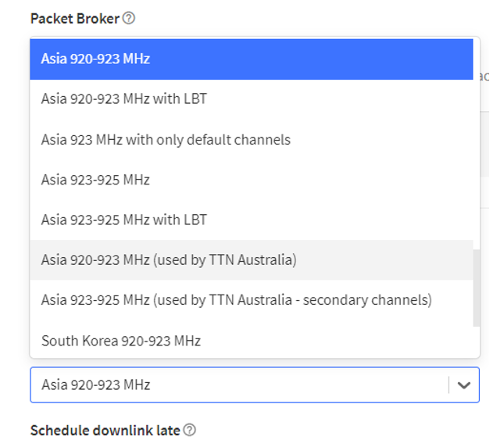This screenshot has width=504, height=447.
Task: Click the scrollbar track above the thumb
Action: pyautogui.click(x=477, y=145)
